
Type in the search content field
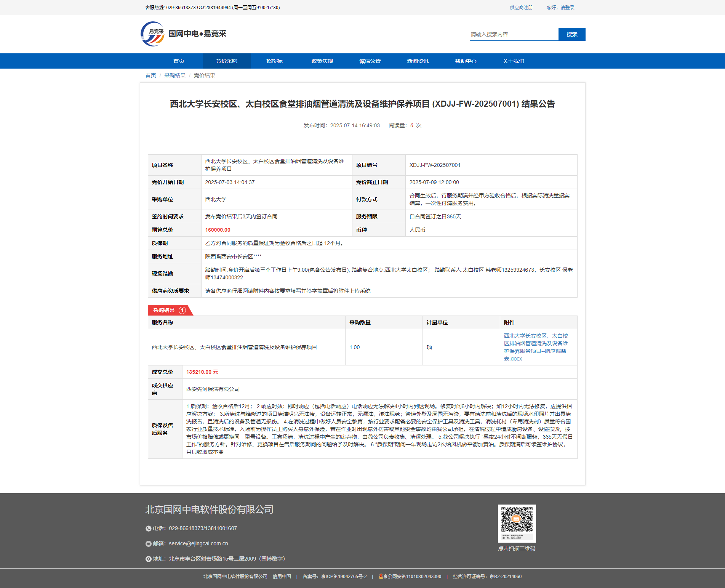click(x=514, y=34)
